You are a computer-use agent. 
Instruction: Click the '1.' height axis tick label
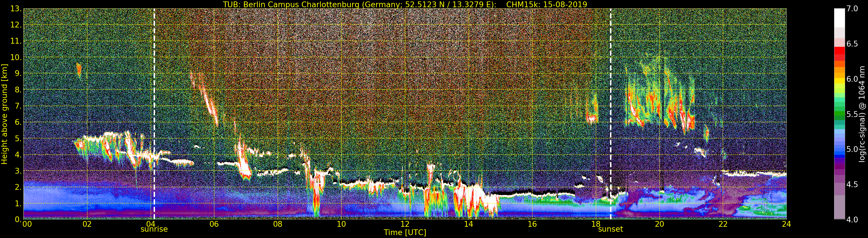click(x=18, y=203)
